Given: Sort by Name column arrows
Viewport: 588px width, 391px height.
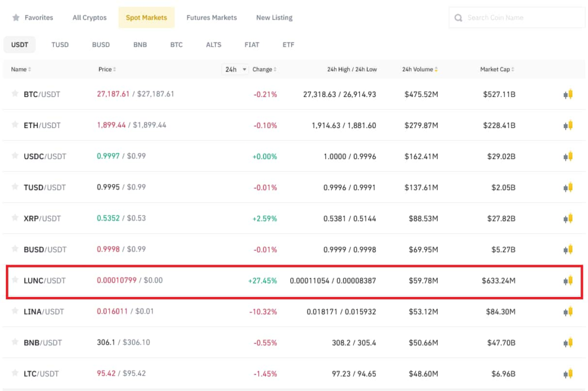Looking at the screenshot, I should pos(30,69).
